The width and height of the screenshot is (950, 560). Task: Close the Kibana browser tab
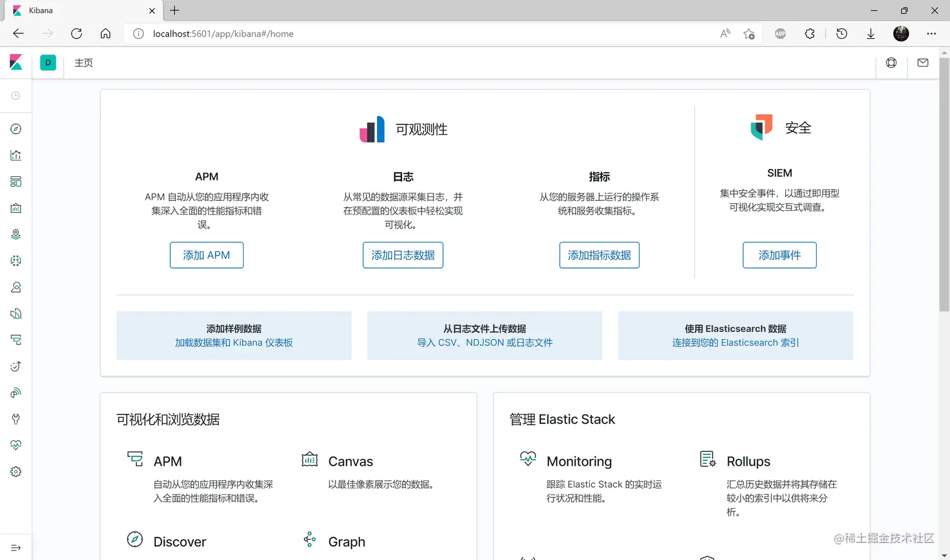coord(152,11)
